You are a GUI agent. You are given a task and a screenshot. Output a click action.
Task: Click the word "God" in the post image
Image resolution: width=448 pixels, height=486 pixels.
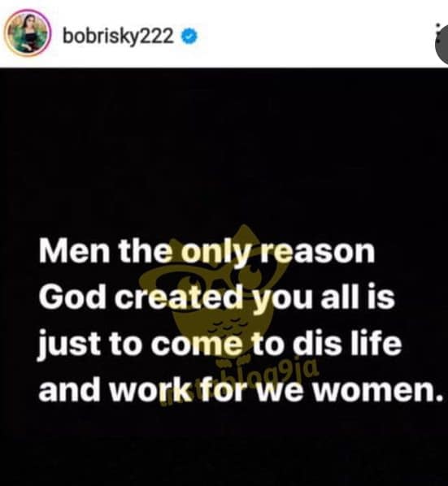(x=72, y=297)
